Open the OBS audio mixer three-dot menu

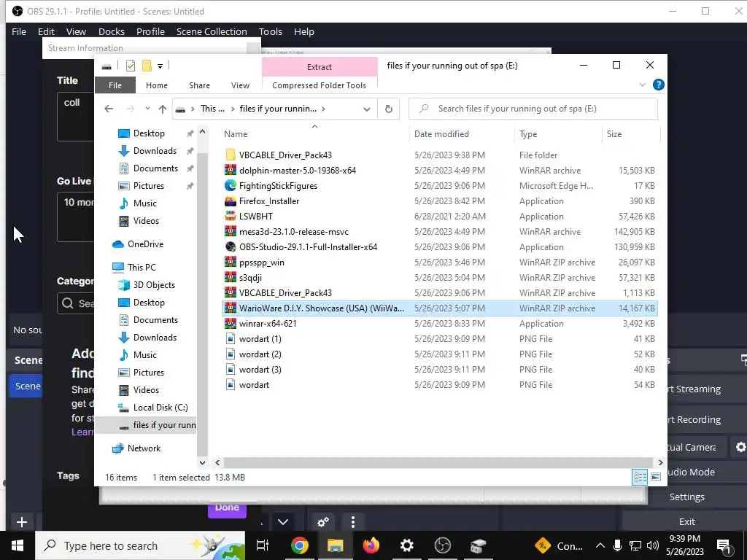352,522
